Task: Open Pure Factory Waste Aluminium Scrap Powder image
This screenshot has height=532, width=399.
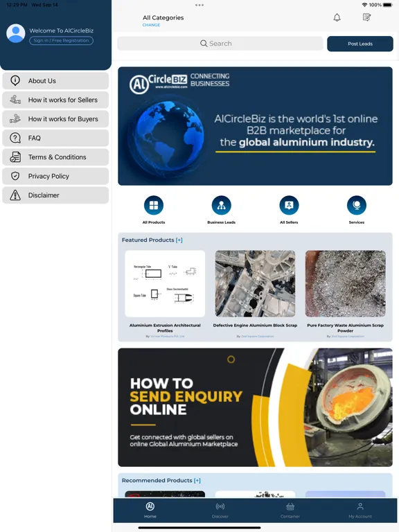Action: (x=346, y=283)
